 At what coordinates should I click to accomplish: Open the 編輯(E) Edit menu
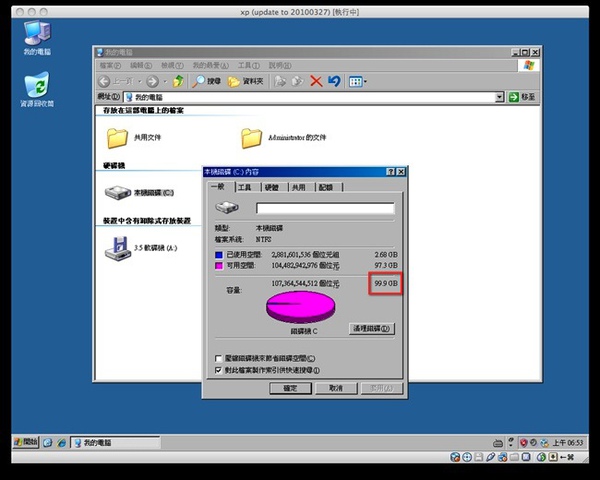click(x=141, y=65)
